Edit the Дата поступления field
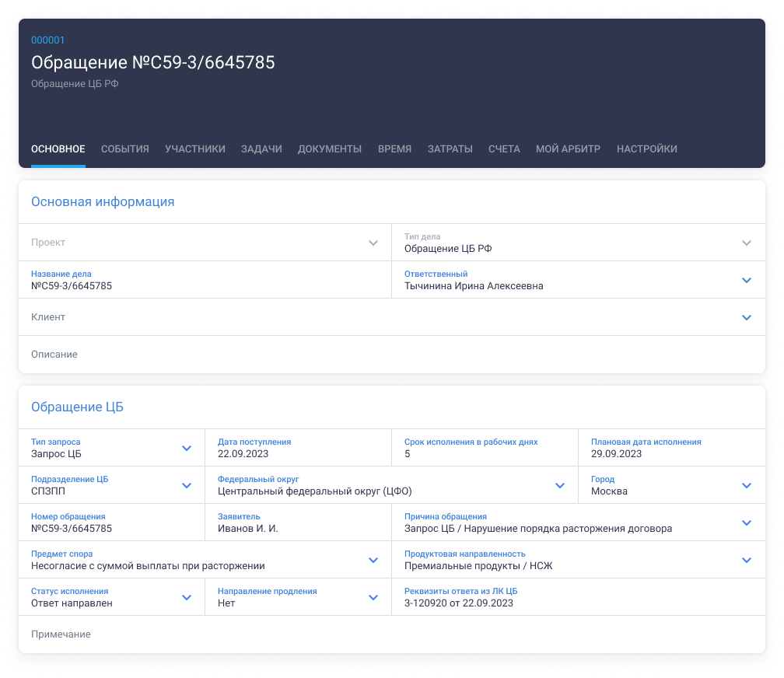784x678 pixels. [296, 453]
